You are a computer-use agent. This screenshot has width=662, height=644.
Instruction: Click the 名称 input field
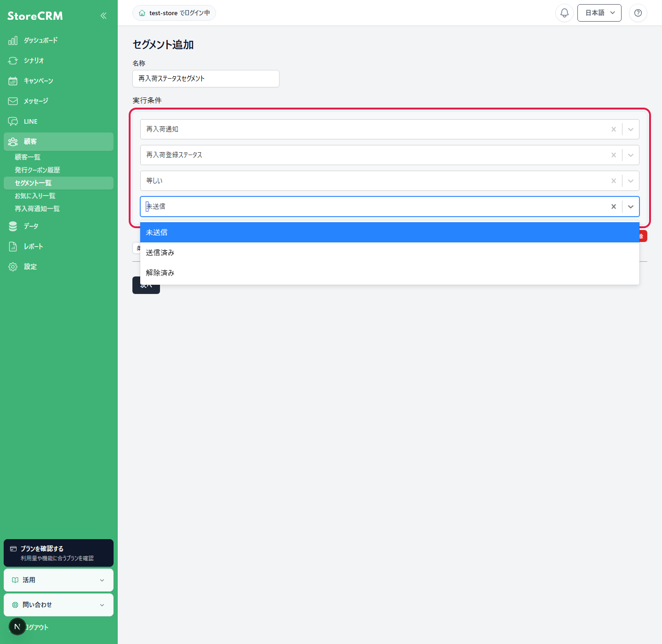(206, 79)
